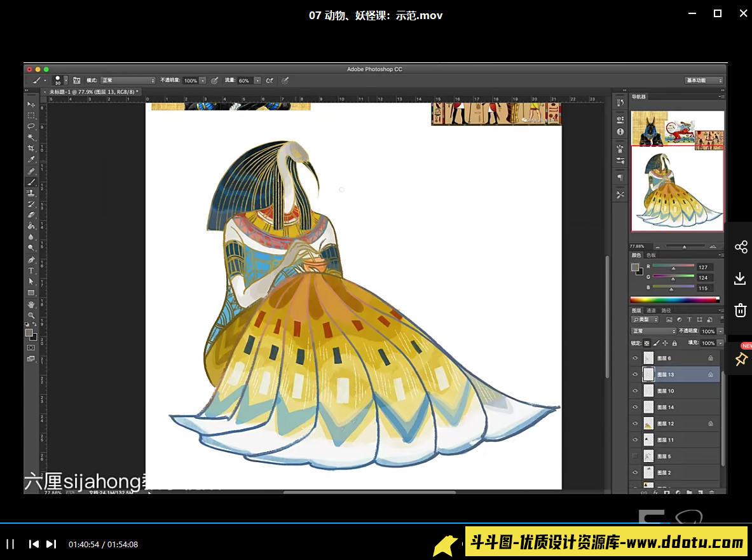Select the History Brush tool
752x560 pixels.
coord(31,204)
